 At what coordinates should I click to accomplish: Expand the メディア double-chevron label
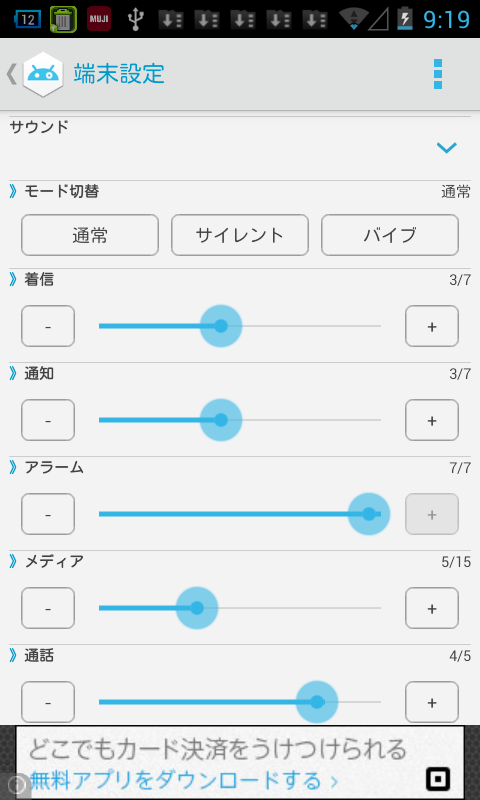(46, 561)
